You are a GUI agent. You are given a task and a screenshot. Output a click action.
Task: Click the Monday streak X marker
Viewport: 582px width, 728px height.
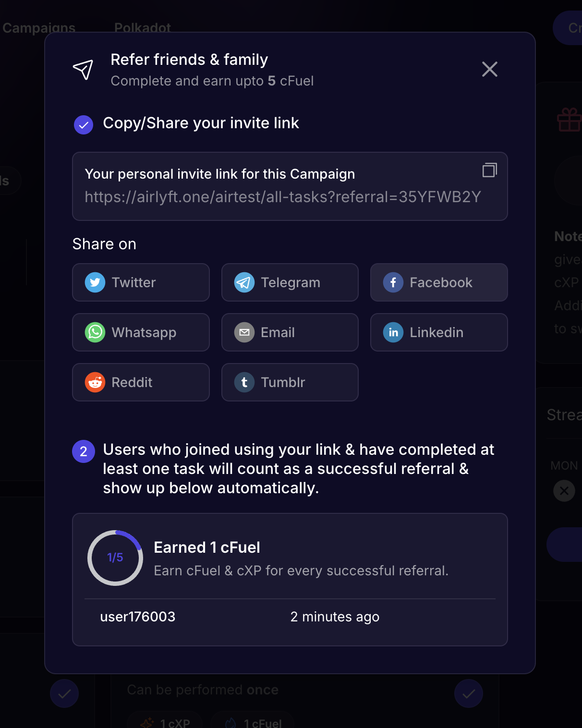coord(564,491)
